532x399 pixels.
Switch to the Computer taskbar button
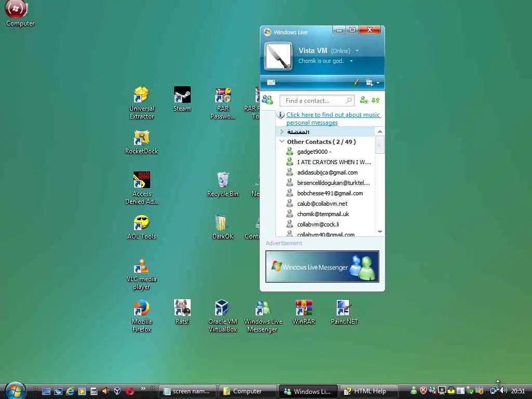247,391
